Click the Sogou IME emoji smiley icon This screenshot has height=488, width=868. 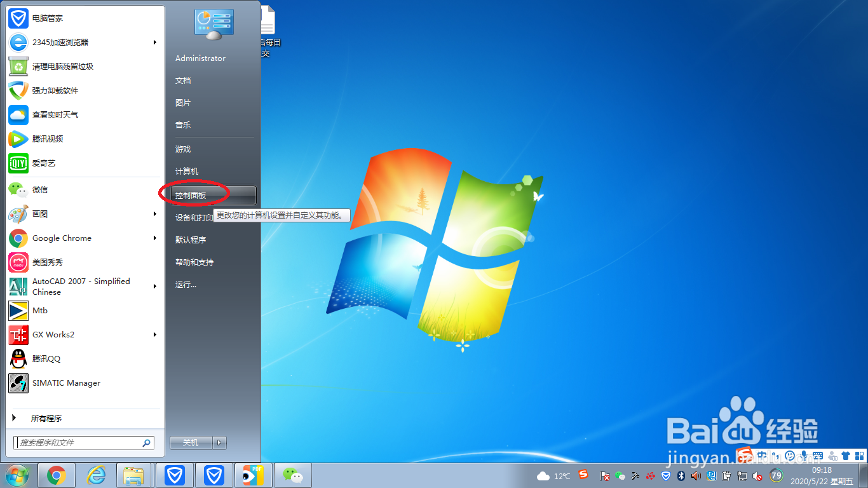tap(790, 455)
